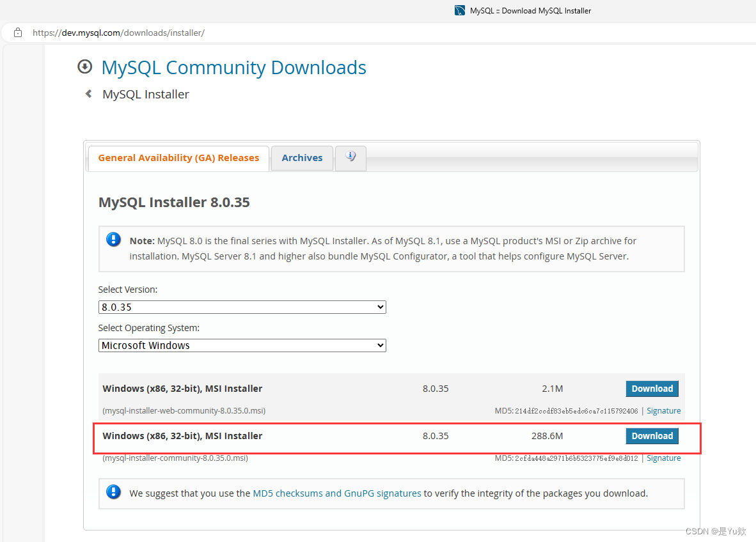The image size is (756, 542).
Task: Go back using the arrow beside MySQL Installer
Action: [x=89, y=93]
